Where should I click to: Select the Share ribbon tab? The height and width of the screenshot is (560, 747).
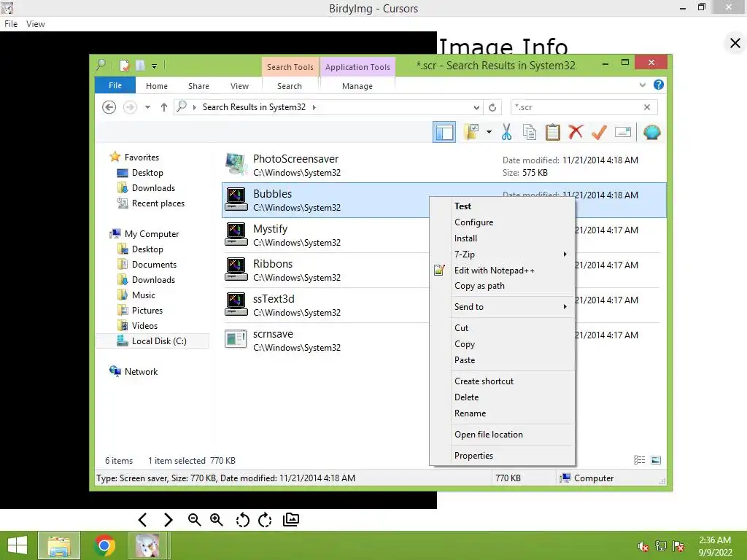[x=198, y=86]
